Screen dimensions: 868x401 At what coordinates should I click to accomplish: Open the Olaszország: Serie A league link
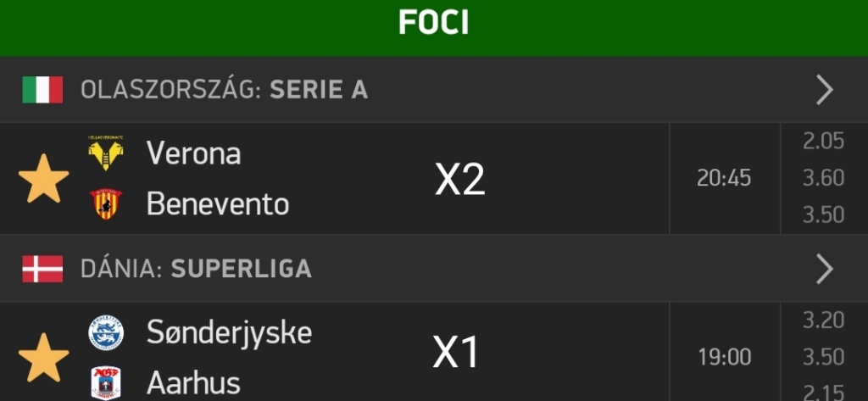pos(225,90)
